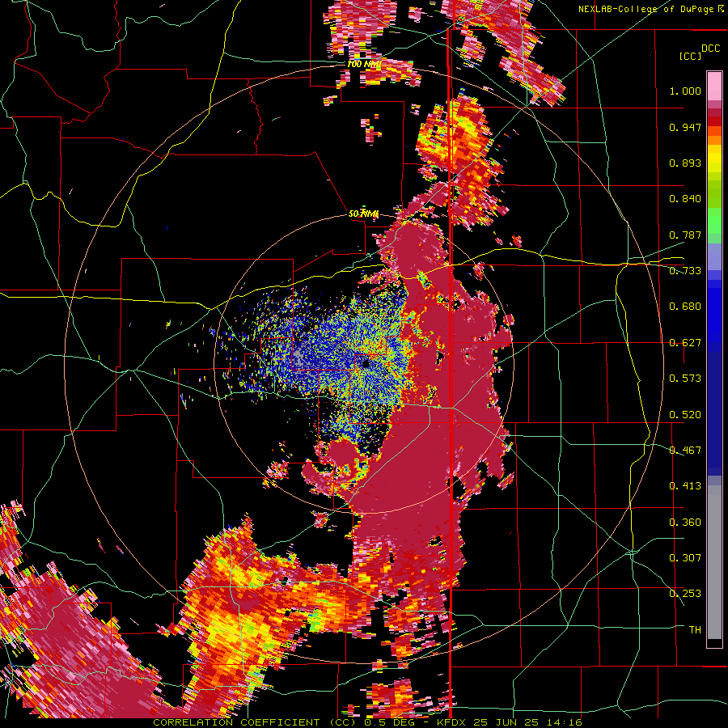Image resolution: width=728 pixels, height=728 pixels.
Task: Click the DCC label above the color scale
Action: tap(710, 49)
